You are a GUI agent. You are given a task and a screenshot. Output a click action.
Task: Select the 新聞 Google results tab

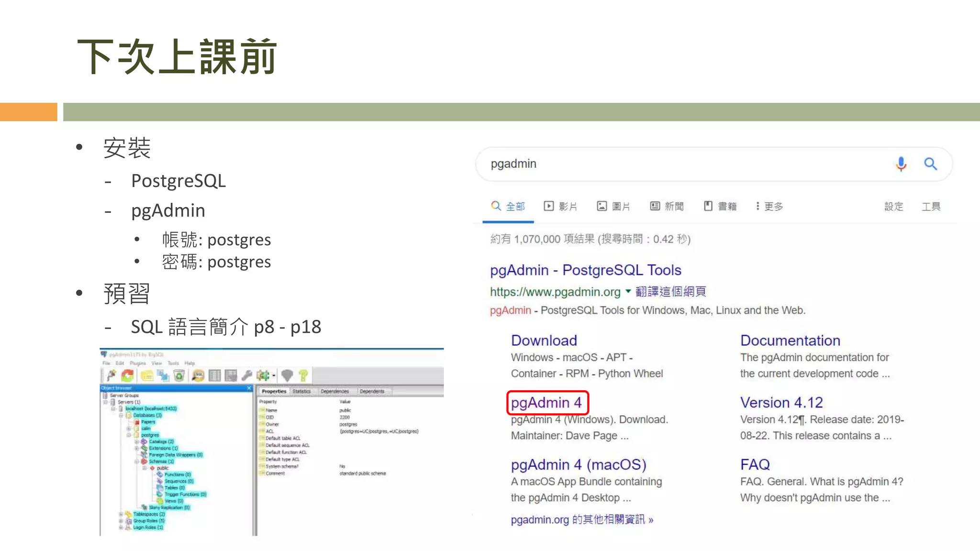tap(667, 206)
